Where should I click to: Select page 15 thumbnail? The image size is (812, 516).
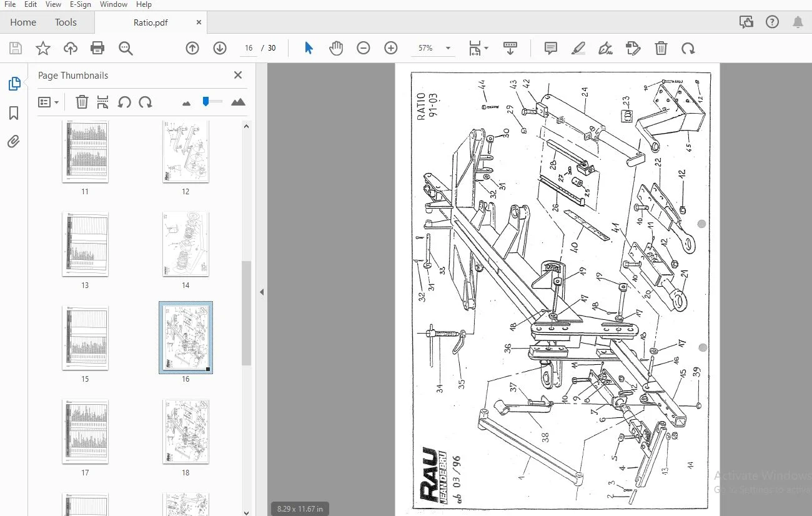point(85,338)
